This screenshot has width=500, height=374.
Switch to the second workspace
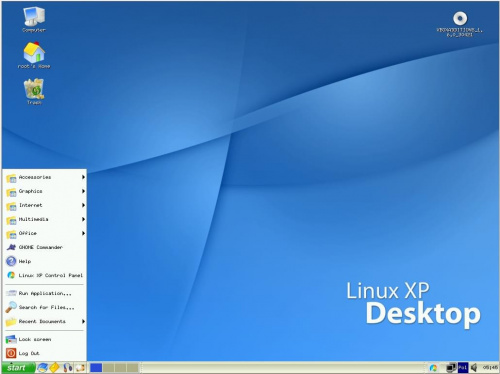[108, 368]
